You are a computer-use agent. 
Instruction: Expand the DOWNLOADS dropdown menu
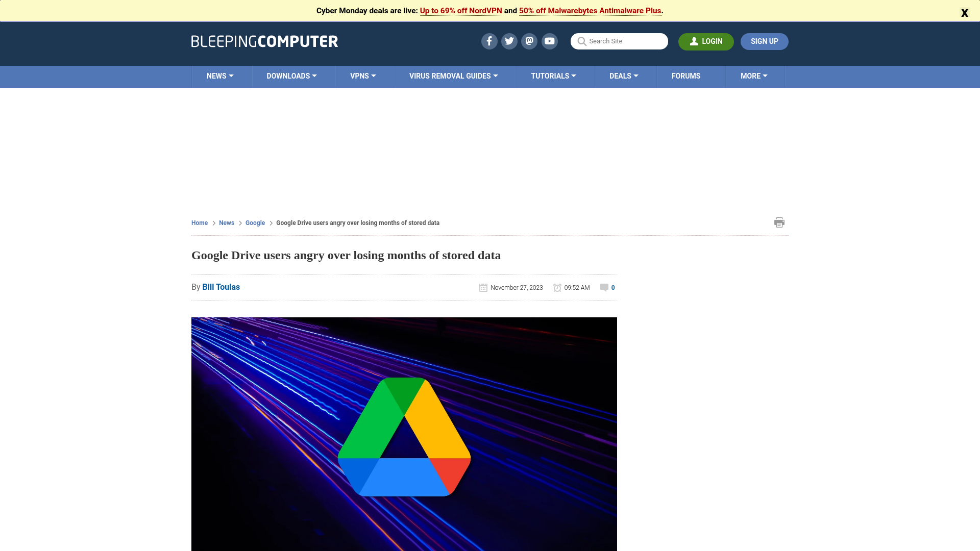(x=292, y=76)
